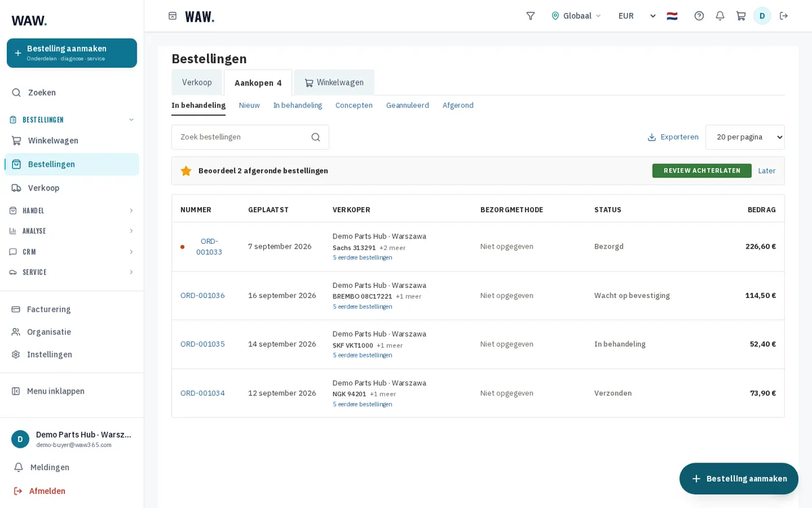Click sidebar Bestelling aanmaken button

pyautogui.click(x=72, y=53)
